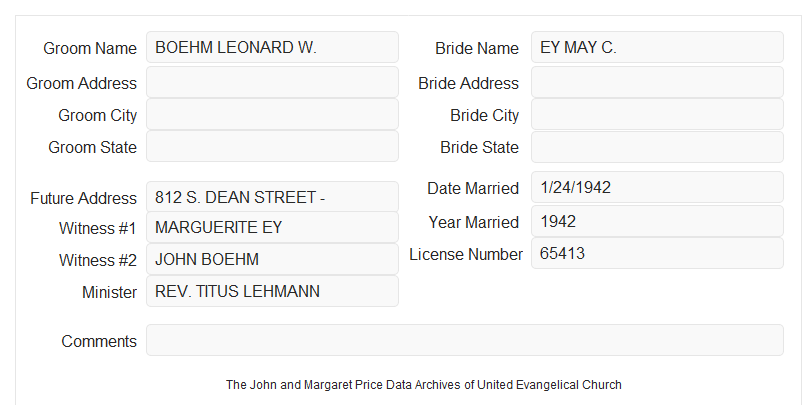Image resolution: width=805 pixels, height=405 pixels.
Task: Click the Year Married field showing 1942
Action: pos(657,221)
